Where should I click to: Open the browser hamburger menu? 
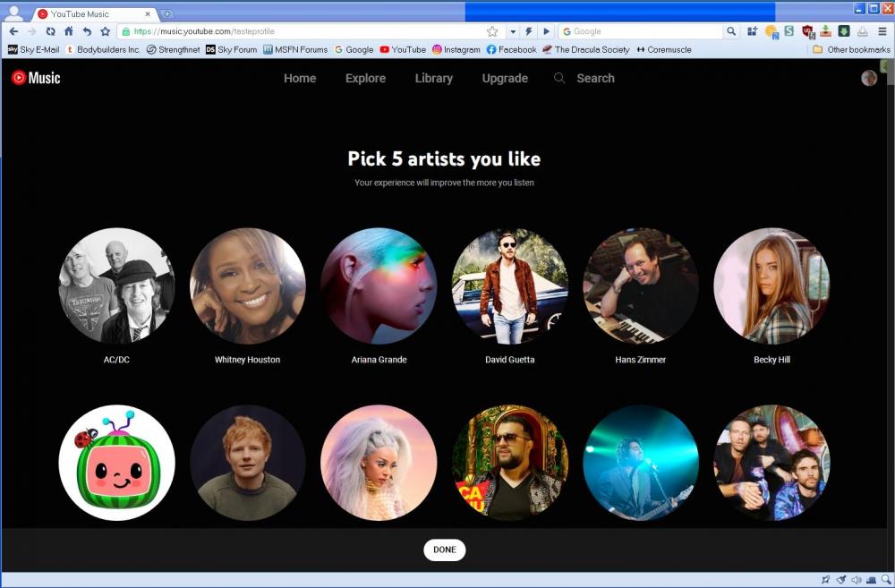[882, 31]
